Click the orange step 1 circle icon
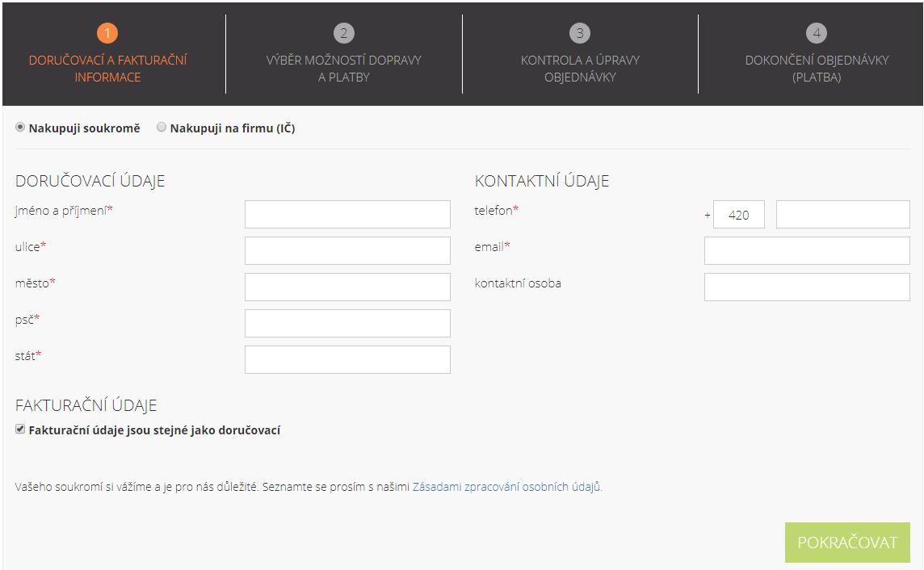Viewport: 924px width, 570px height. tap(107, 33)
